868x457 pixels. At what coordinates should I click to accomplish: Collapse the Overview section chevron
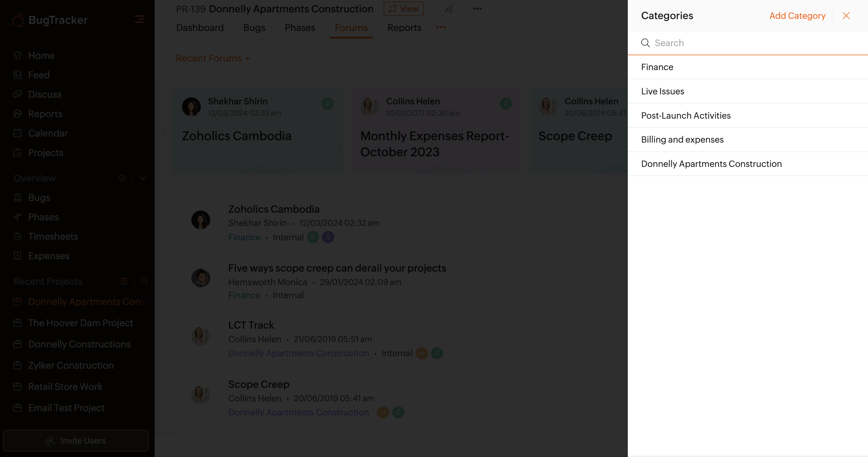(x=143, y=178)
